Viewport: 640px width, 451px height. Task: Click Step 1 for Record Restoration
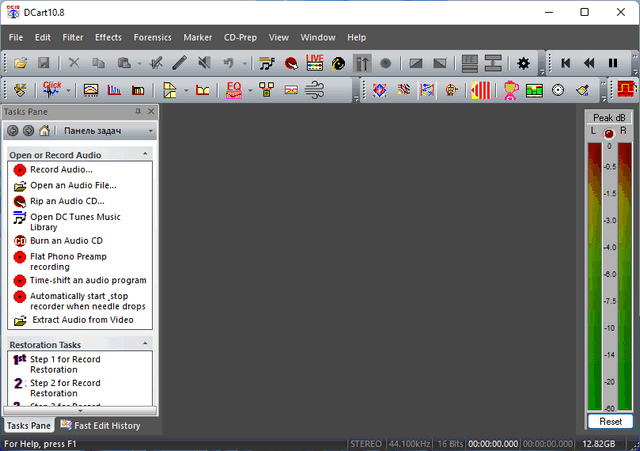pyautogui.click(x=65, y=364)
